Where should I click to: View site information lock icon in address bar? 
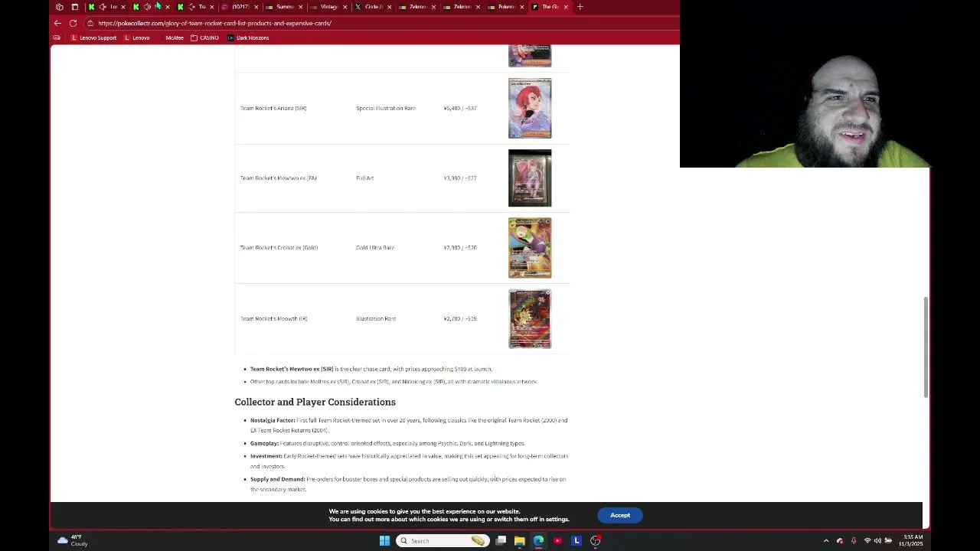tap(90, 23)
